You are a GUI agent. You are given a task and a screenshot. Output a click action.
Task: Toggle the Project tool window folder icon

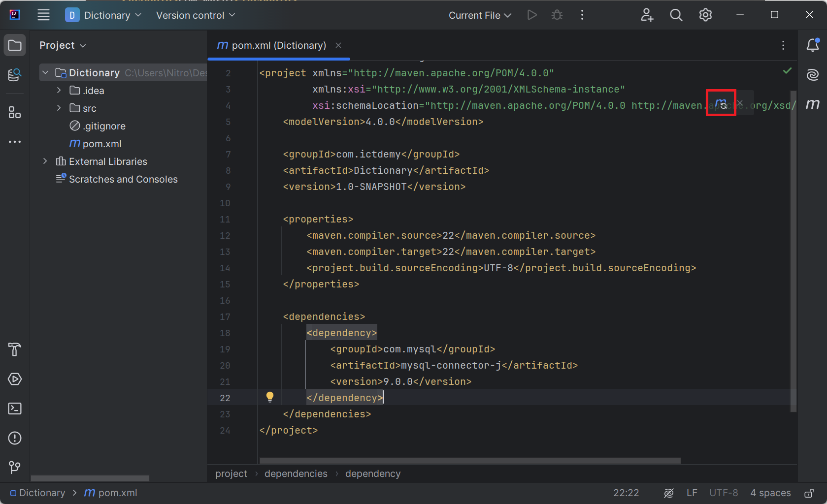[15, 45]
